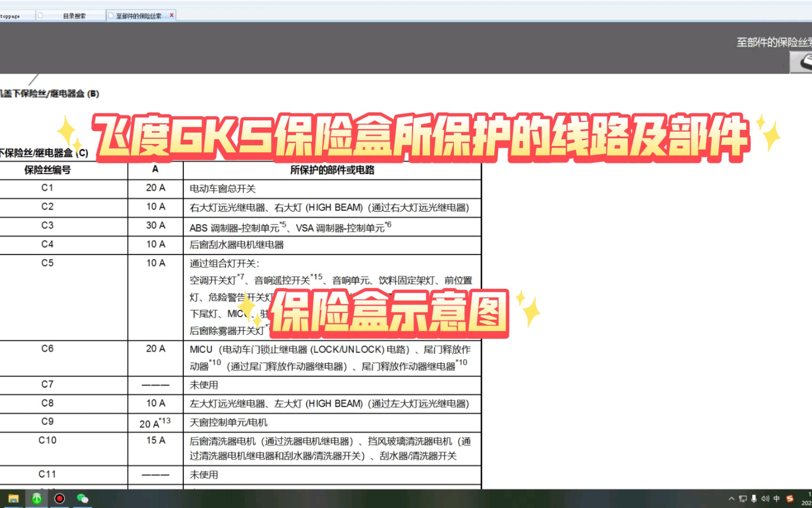Click the document icon on 至部件的保险丝索 tab

111,16
